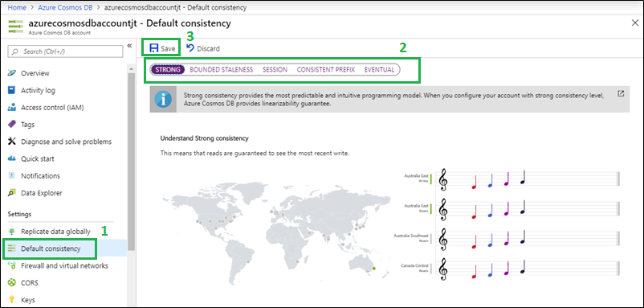
Task: Click the treble clef on the Canada Central staff
Action: tap(442, 269)
